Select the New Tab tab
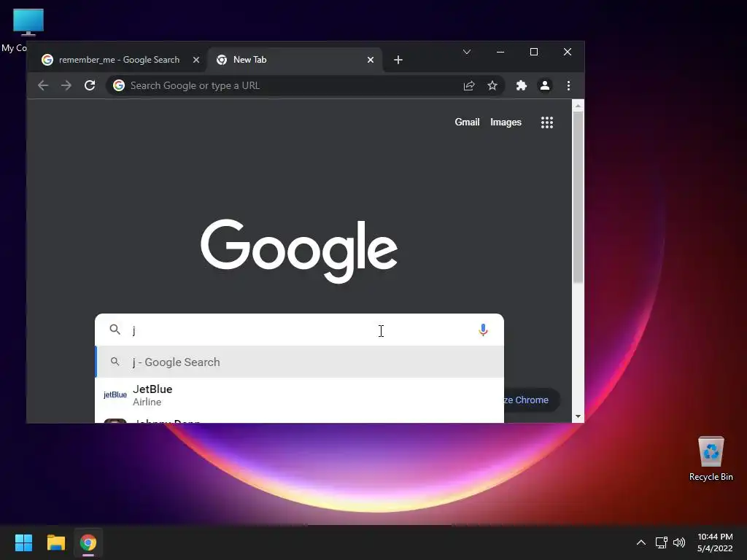Screen dimensions: 747x560 295,60
